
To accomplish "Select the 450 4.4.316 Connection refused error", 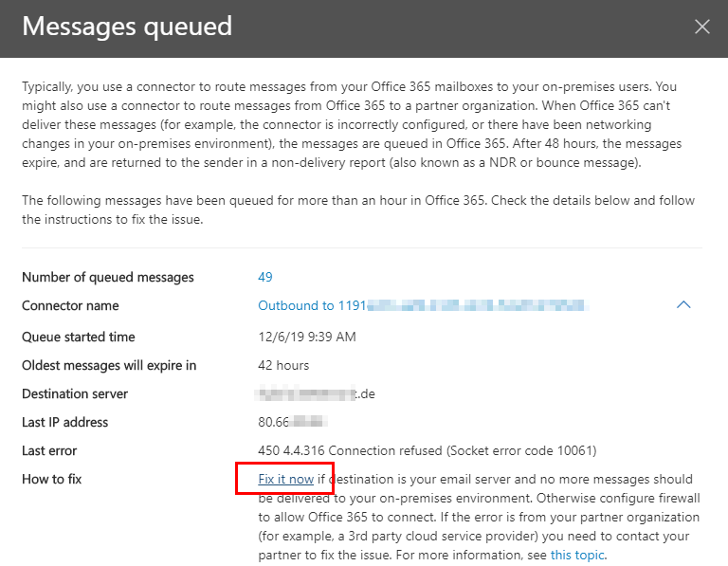I will tap(428, 450).
